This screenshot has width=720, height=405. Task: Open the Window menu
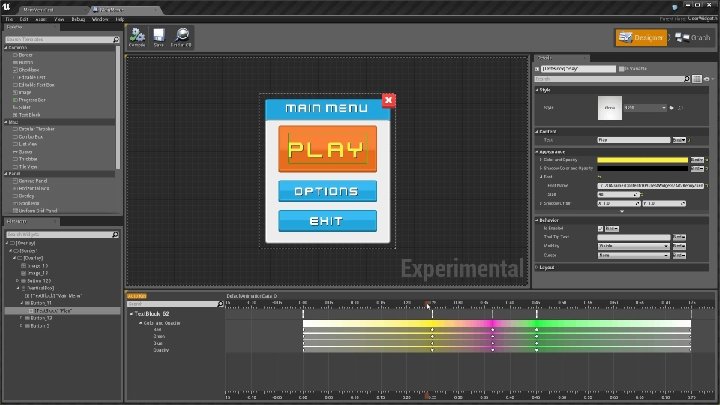point(100,19)
